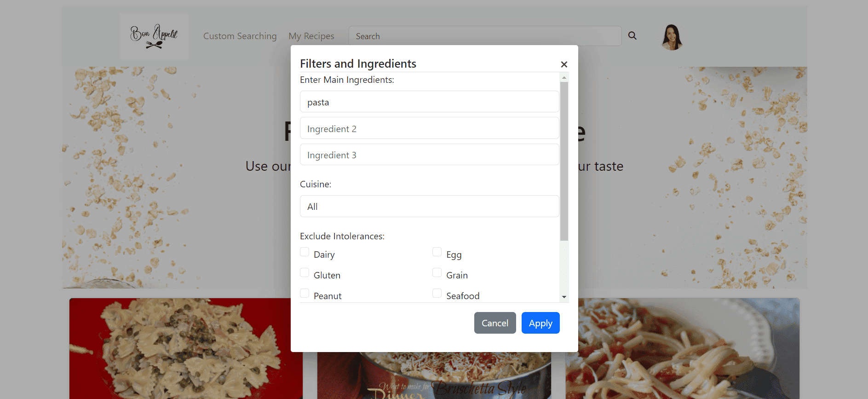Enable the Gluten exclusion
The image size is (868, 399).
304,272
